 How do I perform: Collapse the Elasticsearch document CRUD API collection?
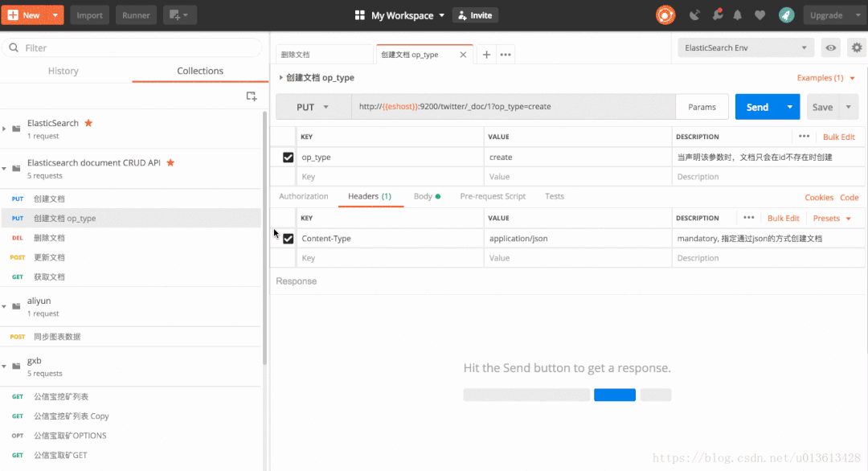(6, 168)
